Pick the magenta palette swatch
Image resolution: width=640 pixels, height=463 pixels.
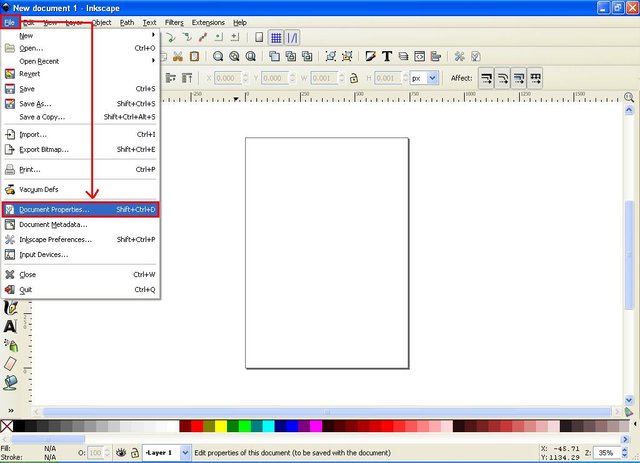[316, 426]
